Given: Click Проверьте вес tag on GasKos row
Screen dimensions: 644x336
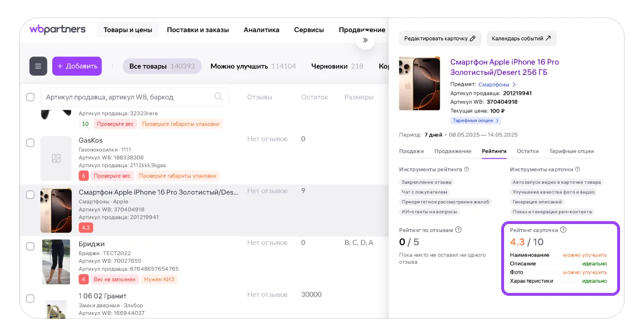Looking at the screenshot, I should point(112,176).
